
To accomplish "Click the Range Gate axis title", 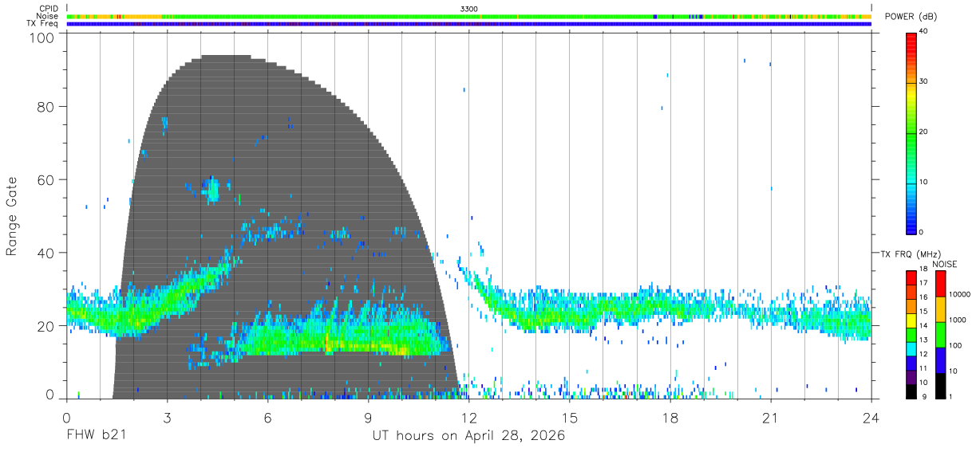I will pyautogui.click(x=12, y=216).
